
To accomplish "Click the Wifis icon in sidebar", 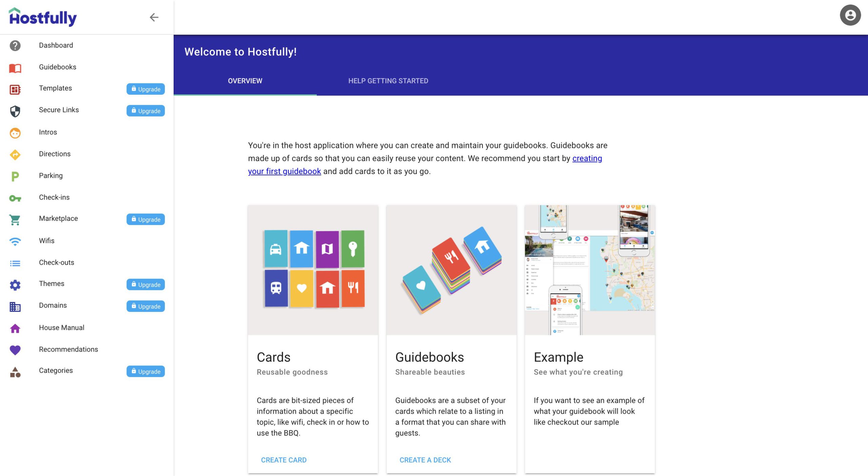I will [15, 241].
